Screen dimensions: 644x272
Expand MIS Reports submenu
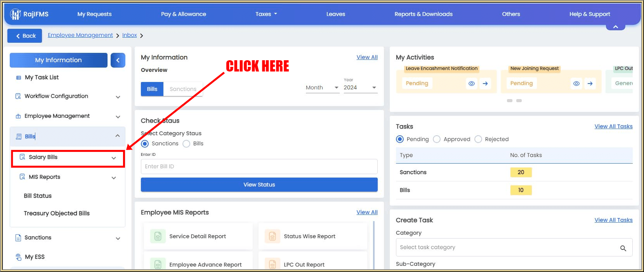pyautogui.click(x=114, y=178)
